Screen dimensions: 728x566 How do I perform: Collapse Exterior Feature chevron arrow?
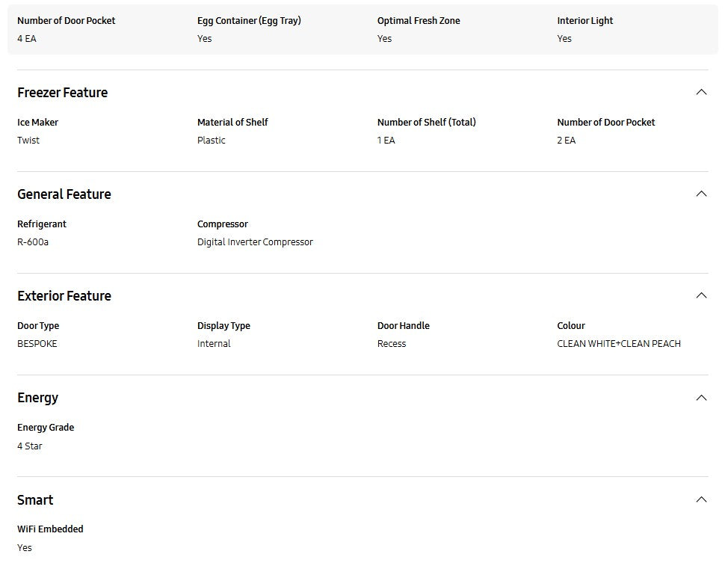click(701, 295)
